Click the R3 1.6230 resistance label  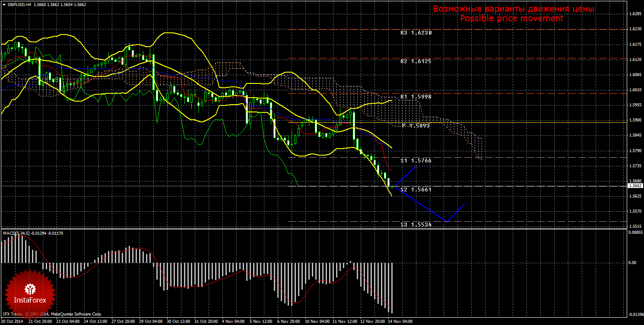click(416, 32)
